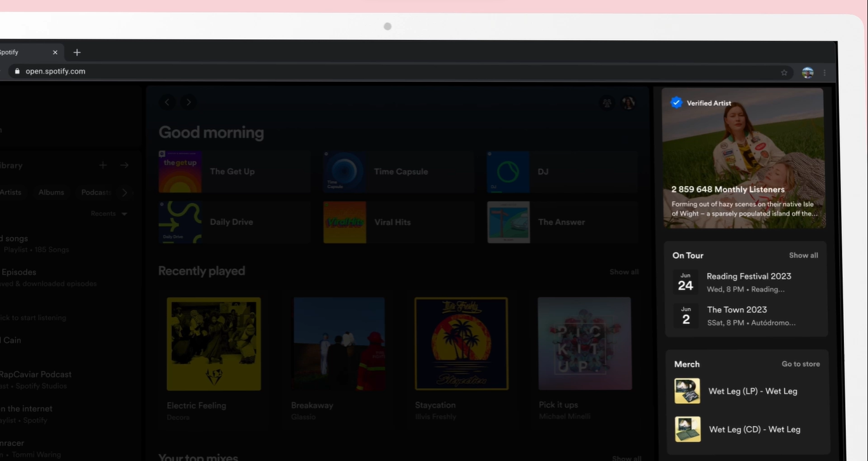Image resolution: width=868 pixels, height=461 pixels.
Task: Click Wet Leg LP merch thumbnail
Action: 688,391
